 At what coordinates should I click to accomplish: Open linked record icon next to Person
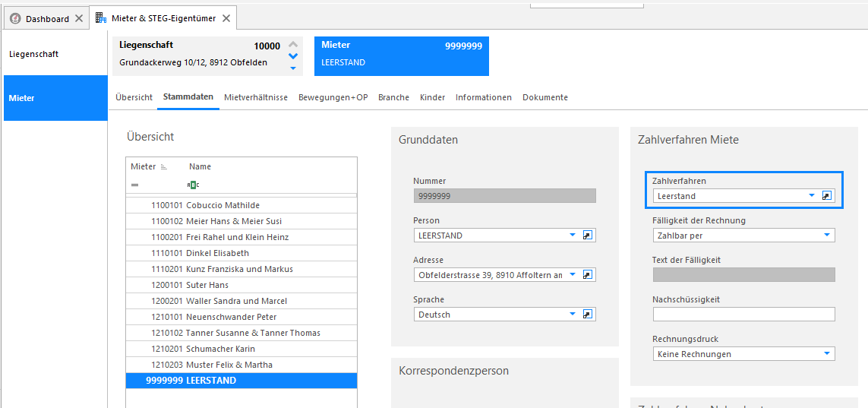point(588,236)
